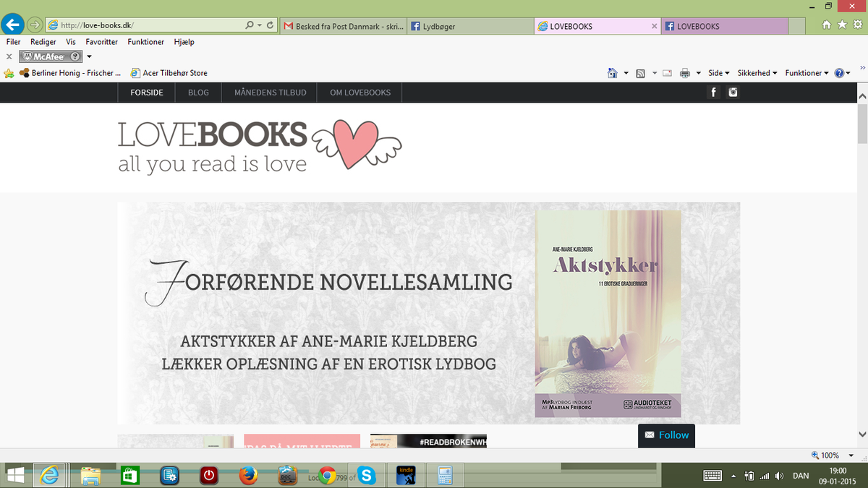This screenshot has width=868, height=488.
Task: Open the Filer menu
Action: click(x=13, y=42)
